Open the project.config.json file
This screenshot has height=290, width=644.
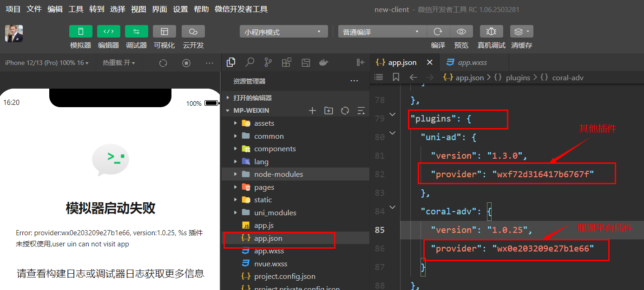tap(296, 277)
